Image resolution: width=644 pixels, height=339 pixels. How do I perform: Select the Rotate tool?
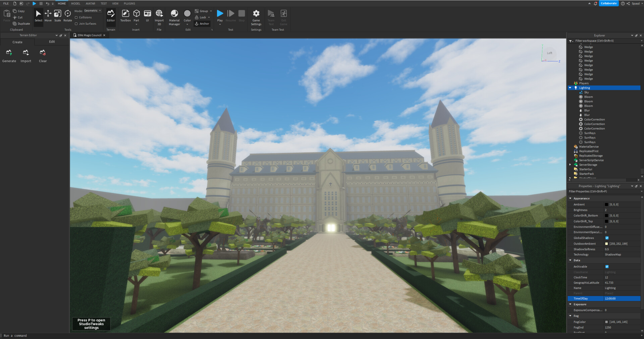pos(67,15)
